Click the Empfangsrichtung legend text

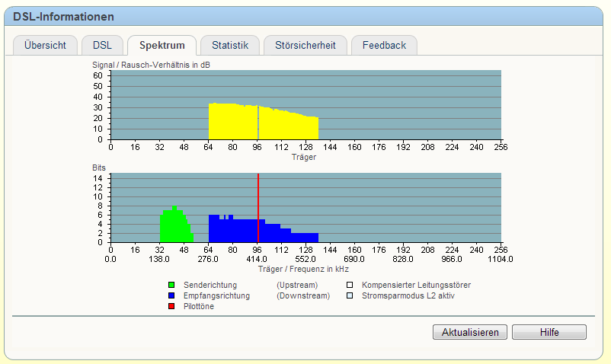(216, 296)
